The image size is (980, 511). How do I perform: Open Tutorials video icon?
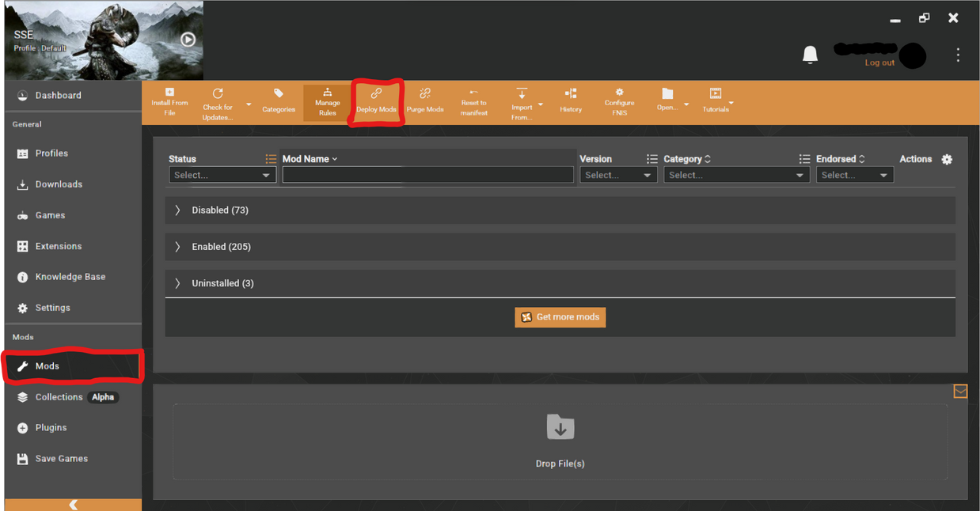(716, 93)
